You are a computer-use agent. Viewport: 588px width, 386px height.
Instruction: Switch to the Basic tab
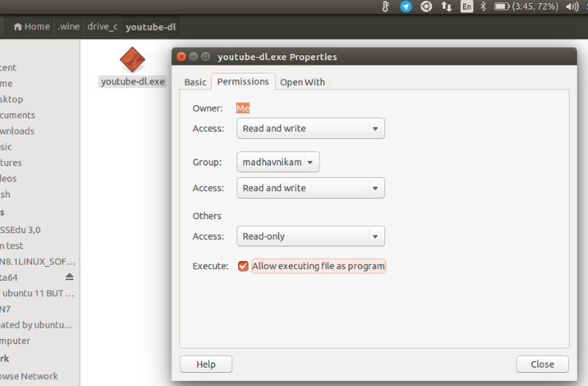pyautogui.click(x=196, y=82)
